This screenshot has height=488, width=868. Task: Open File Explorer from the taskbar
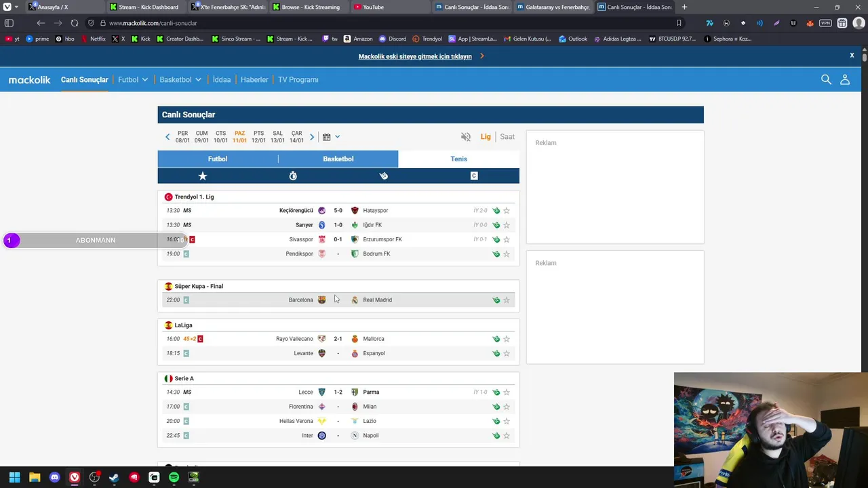coord(35,478)
